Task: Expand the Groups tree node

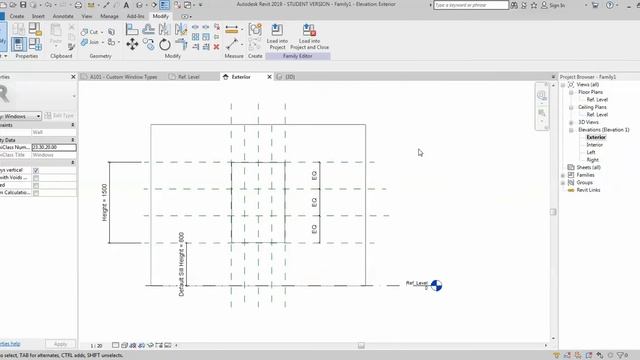Action: click(563, 182)
